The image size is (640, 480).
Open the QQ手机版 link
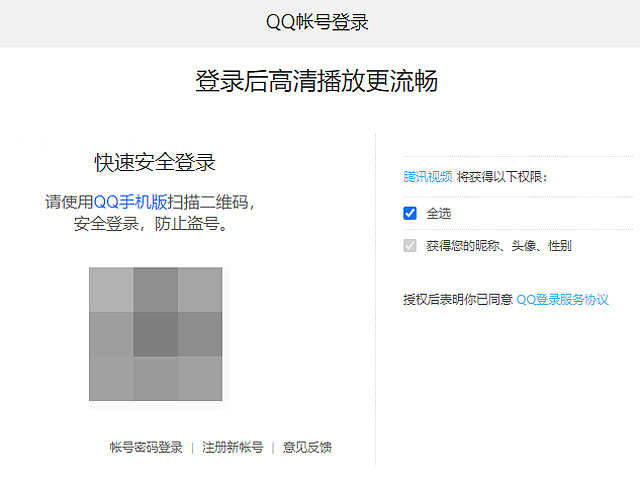point(131,202)
